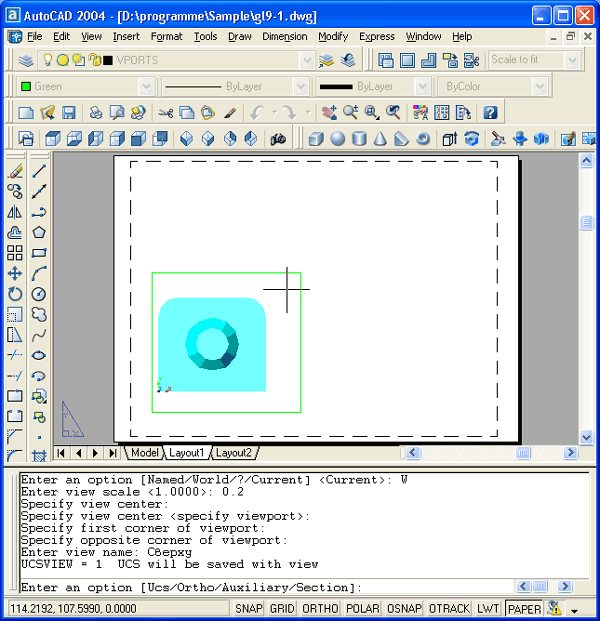
Task: Toggle ORTHO mode in status bar
Action: coord(320,608)
